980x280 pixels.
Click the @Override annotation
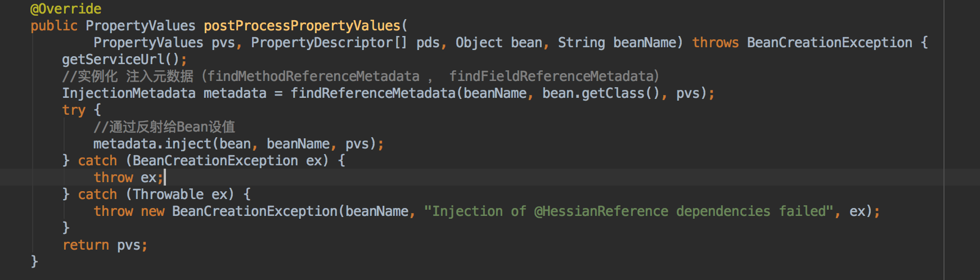tap(66, 9)
